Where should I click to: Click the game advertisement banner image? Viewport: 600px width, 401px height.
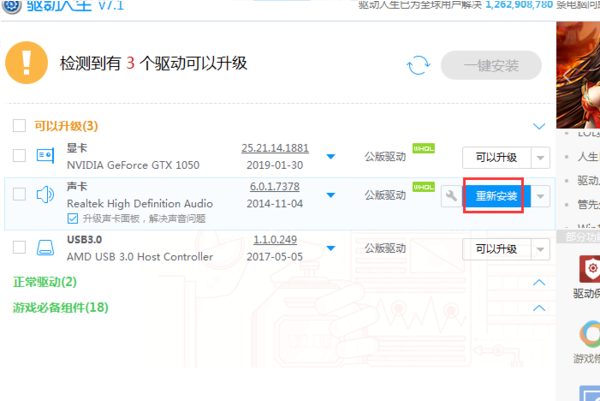[x=578, y=75]
